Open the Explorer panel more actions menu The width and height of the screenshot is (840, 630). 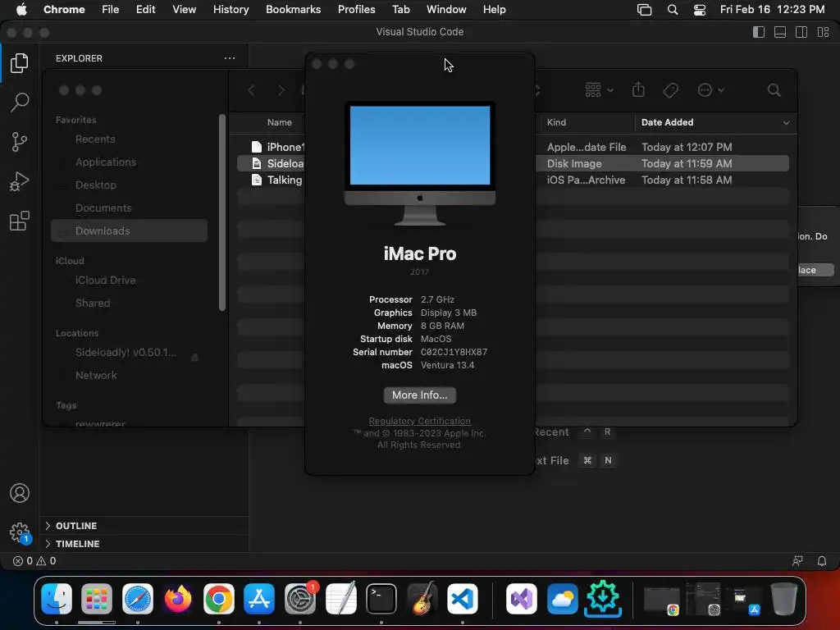tap(230, 58)
